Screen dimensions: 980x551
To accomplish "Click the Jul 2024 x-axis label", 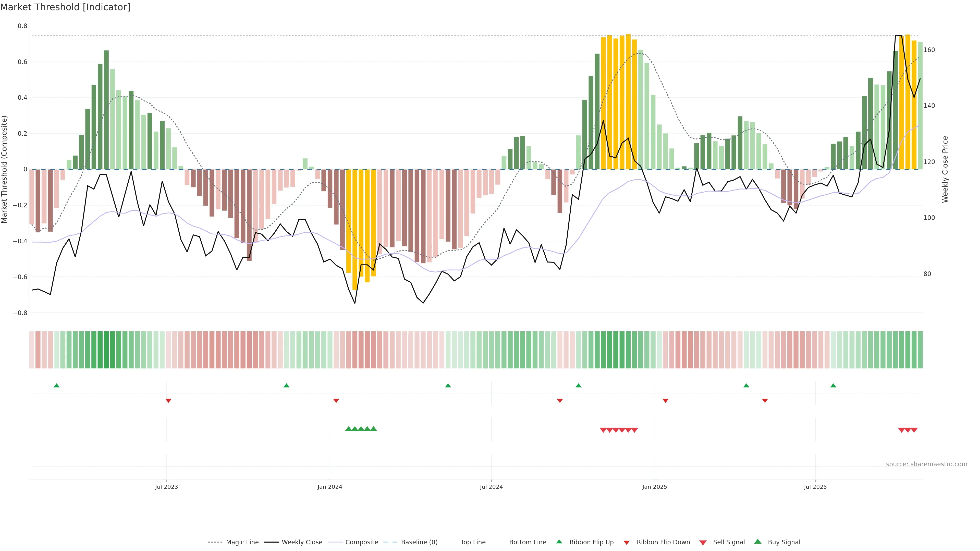I will click(491, 487).
